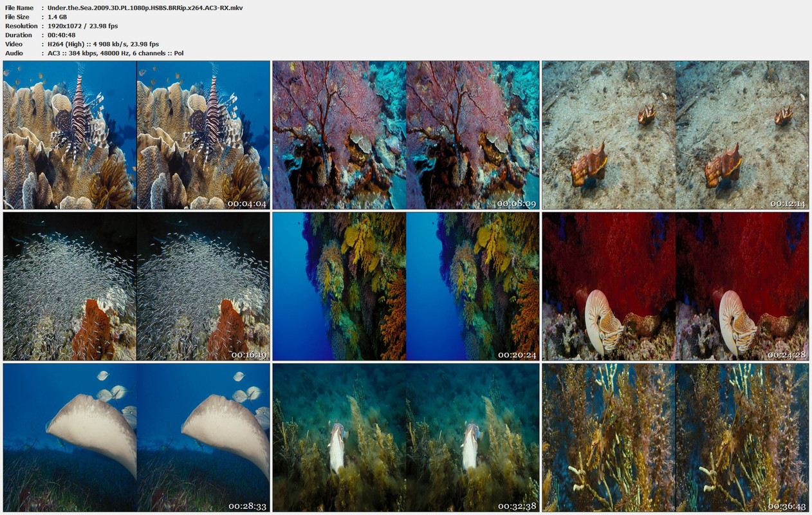Click the file size value 1.4 GB
This screenshot has width=812, height=515.
point(57,17)
